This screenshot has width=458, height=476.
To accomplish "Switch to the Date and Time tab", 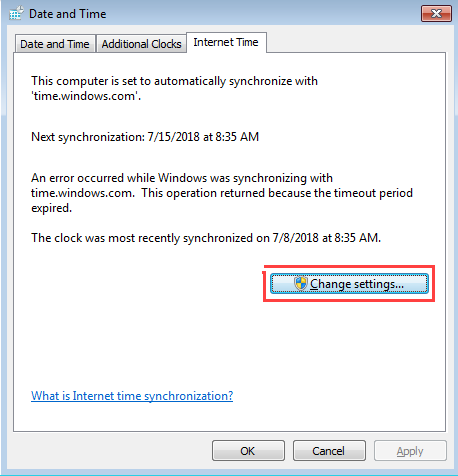I will coord(55,44).
